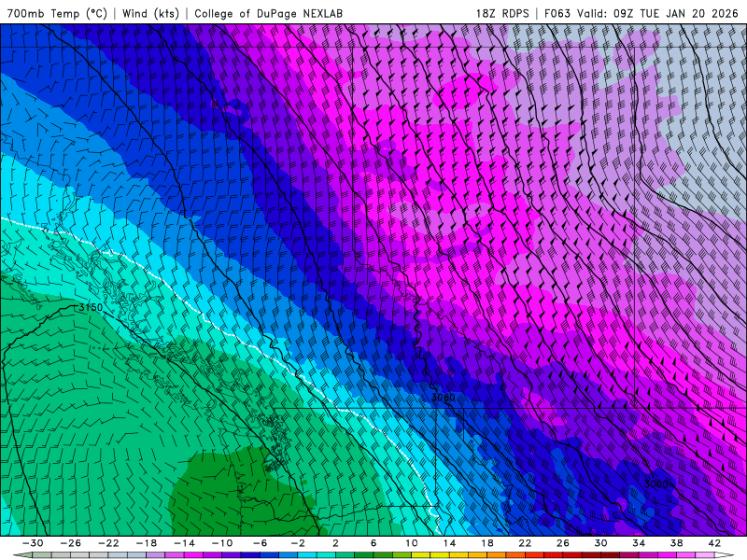Click the '3060' height contour label
This screenshot has height=560, width=747.
pos(443,398)
